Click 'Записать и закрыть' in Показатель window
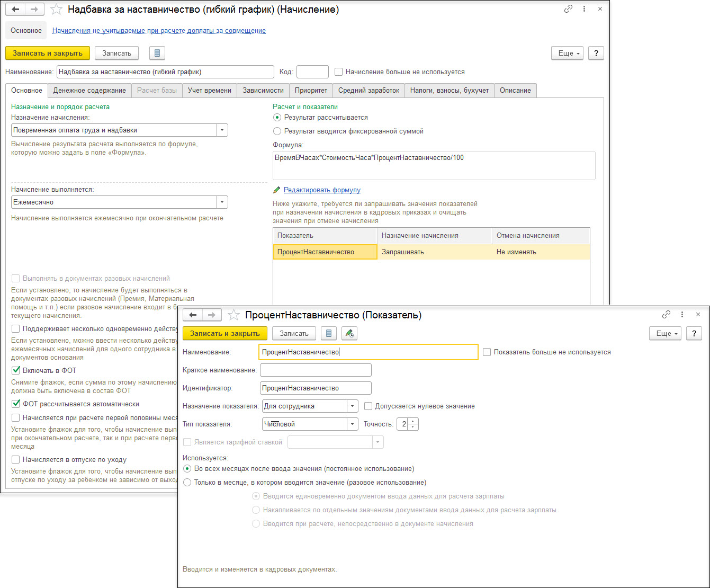 point(225,333)
